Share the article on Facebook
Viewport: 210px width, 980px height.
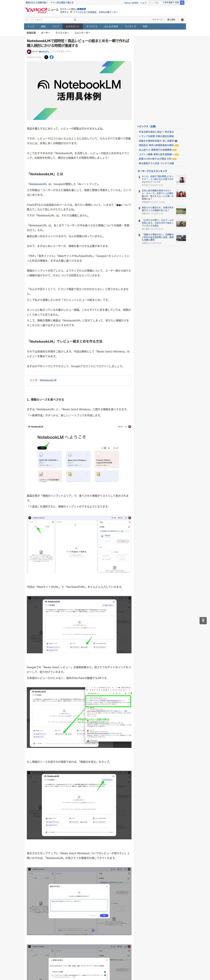52,57
